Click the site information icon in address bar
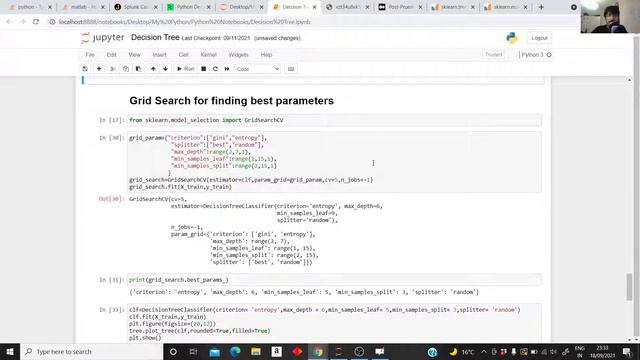This screenshot has width=640, height=360. [x=52, y=22]
